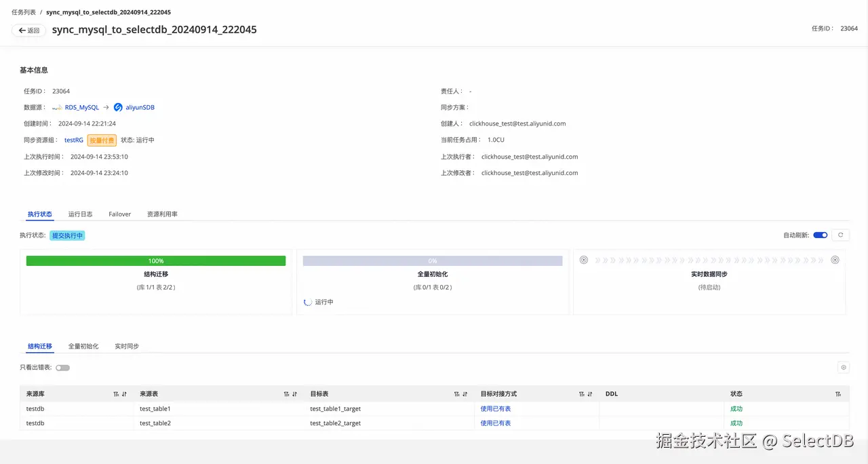Screen dimensions: 868x464
Task: Click the test_table2 source table cell
Action: (155, 423)
